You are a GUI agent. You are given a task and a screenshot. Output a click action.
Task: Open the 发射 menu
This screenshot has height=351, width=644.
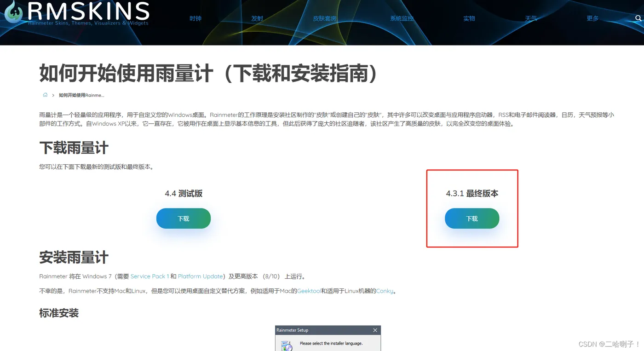click(x=257, y=18)
